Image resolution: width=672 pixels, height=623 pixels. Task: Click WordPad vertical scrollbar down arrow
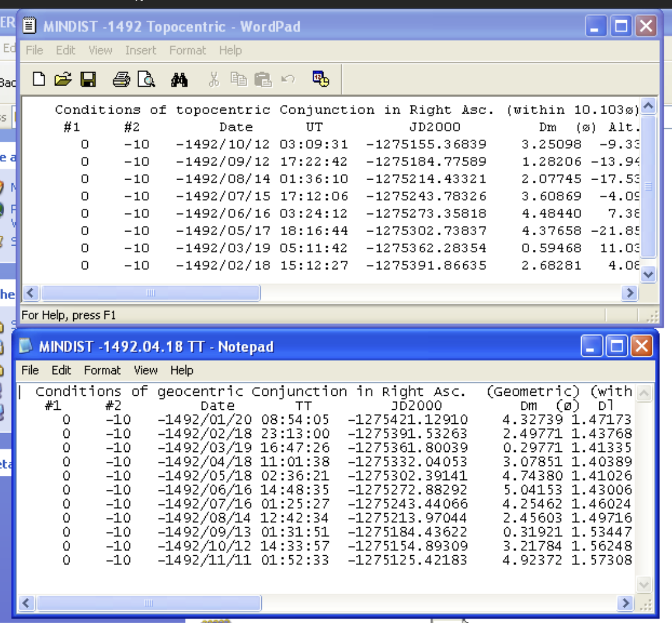point(648,274)
